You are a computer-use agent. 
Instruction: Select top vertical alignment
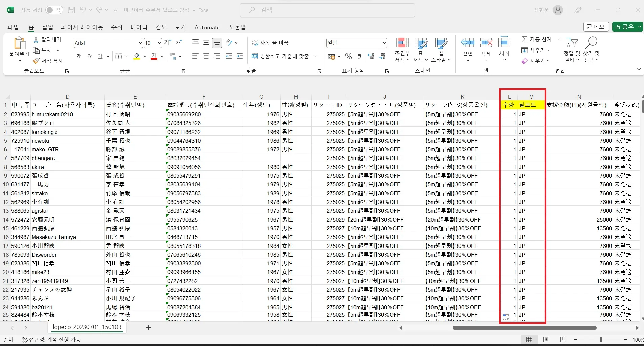pyautogui.click(x=196, y=42)
